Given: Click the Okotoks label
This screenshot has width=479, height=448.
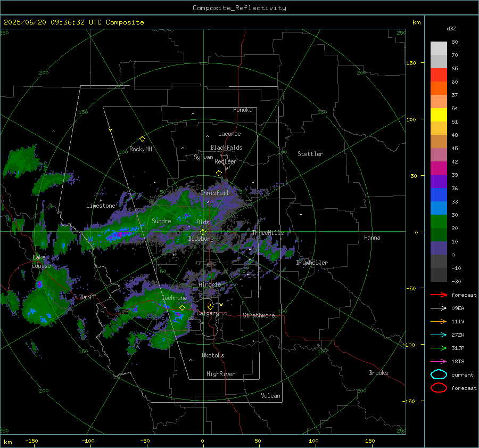Looking at the screenshot, I should 213,355.
